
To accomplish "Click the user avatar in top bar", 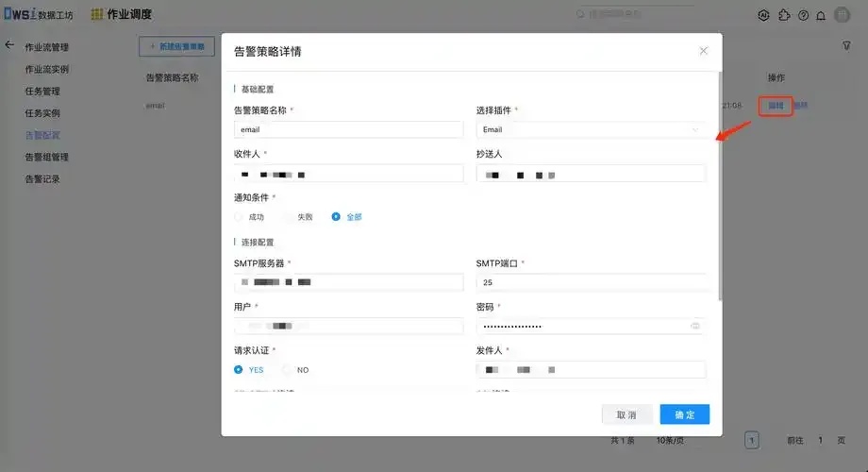I will pyautogui.click(x=842, y=15).
